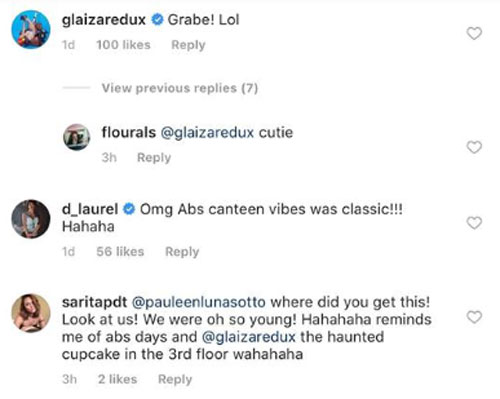Reply to glaizaredux's comment

(188, 45)
